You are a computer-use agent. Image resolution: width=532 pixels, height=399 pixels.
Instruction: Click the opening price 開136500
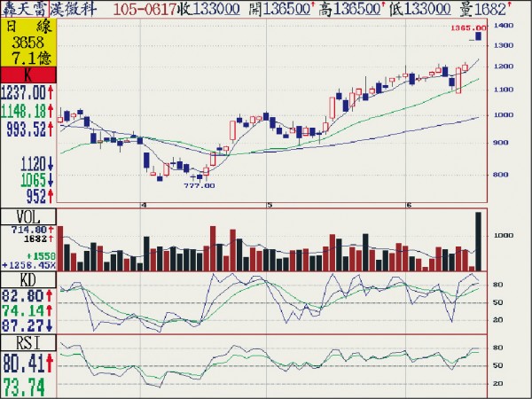(x=280, y=10)
